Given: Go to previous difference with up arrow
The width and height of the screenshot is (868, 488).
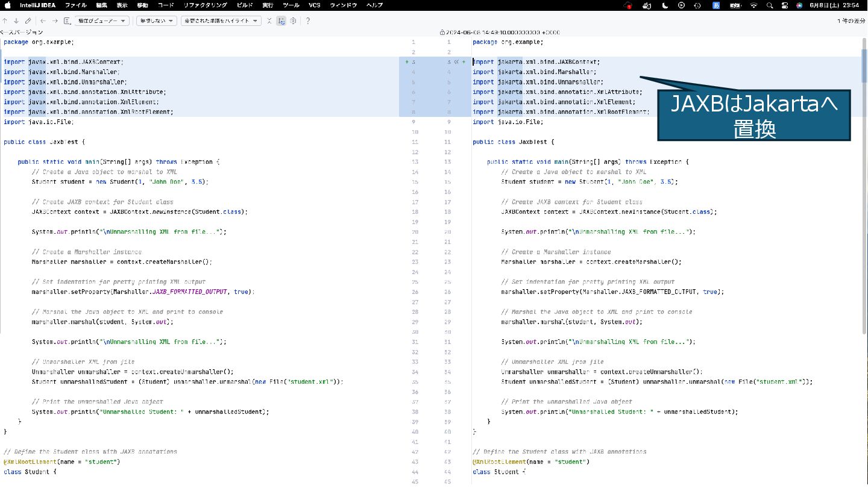Looking at the screenshot, I should click(5, 20).
